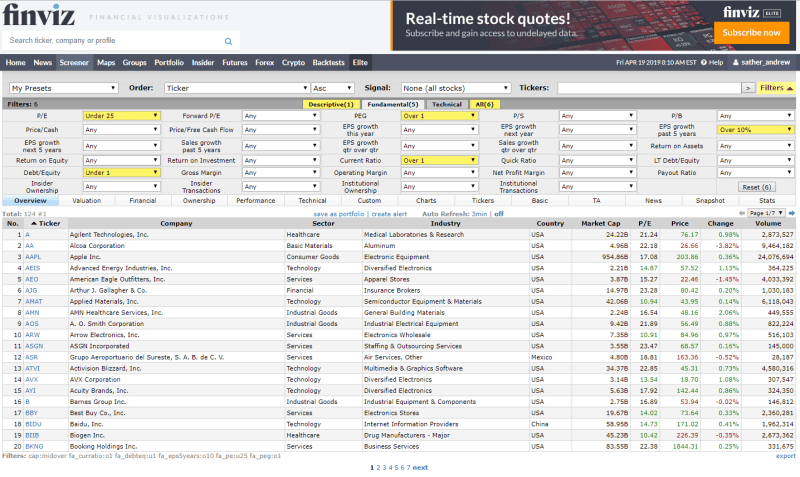The height and width of the screenshot is (477, 800).
Task: Open the Order Ticker dropdown
Action: (x=237, y=88)
